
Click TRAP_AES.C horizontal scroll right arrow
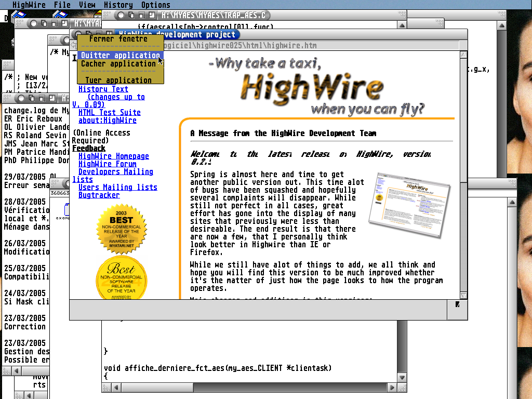tap(392, 387)
